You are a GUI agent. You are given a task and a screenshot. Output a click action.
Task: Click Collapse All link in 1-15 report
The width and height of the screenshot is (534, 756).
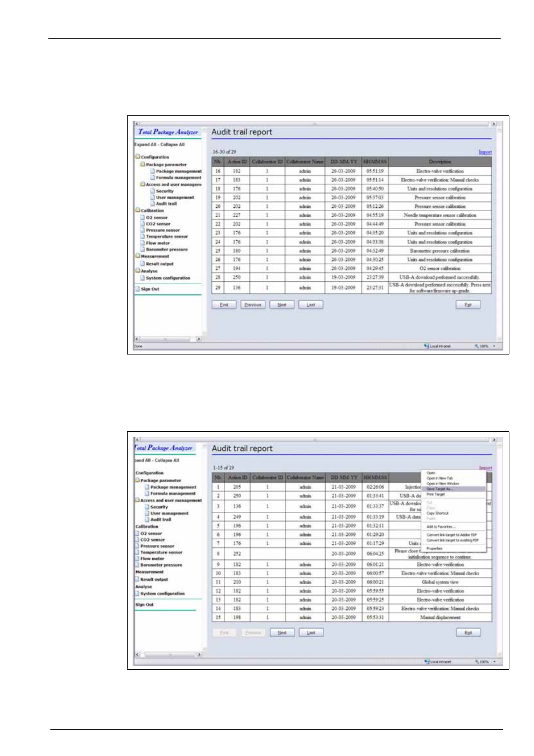[167, 460]
